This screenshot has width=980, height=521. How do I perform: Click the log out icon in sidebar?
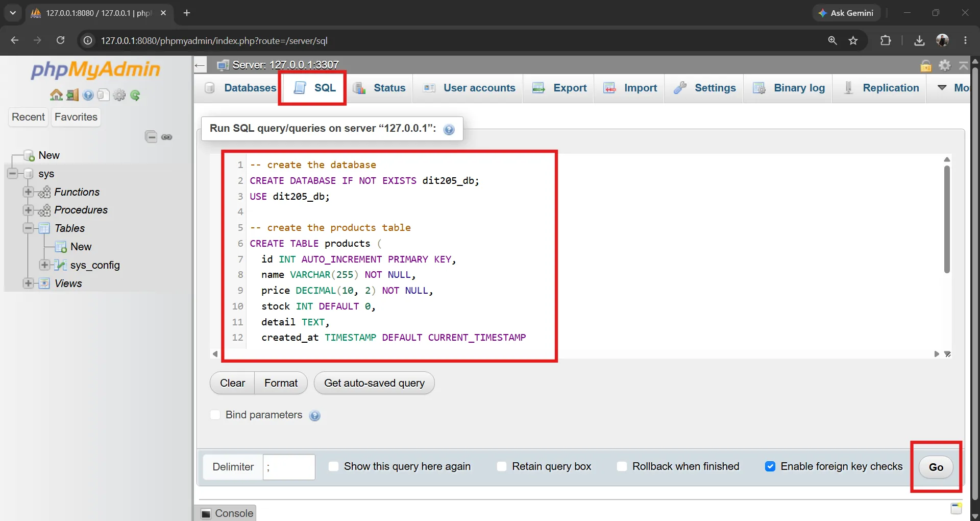point(72,95)
